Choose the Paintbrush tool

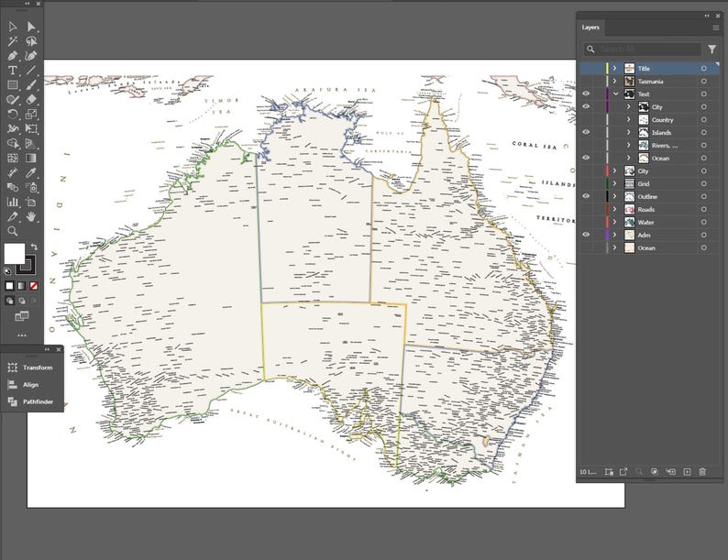point(30,85)
